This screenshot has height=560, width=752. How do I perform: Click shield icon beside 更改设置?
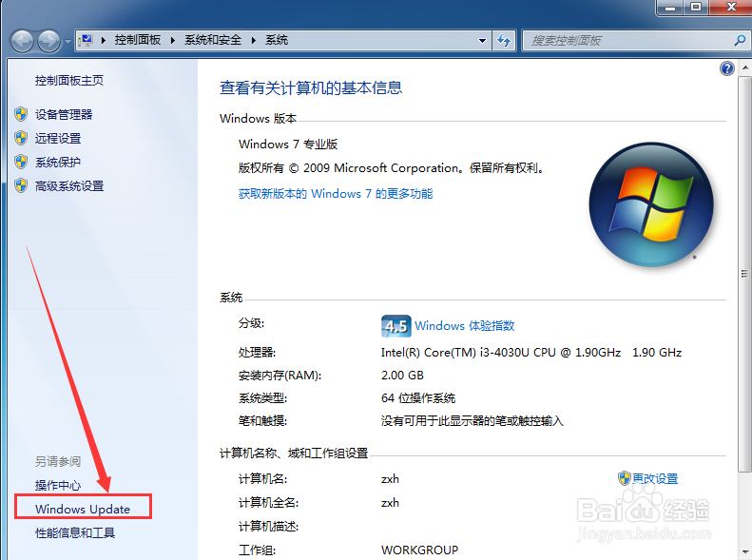tap(625, 478)
